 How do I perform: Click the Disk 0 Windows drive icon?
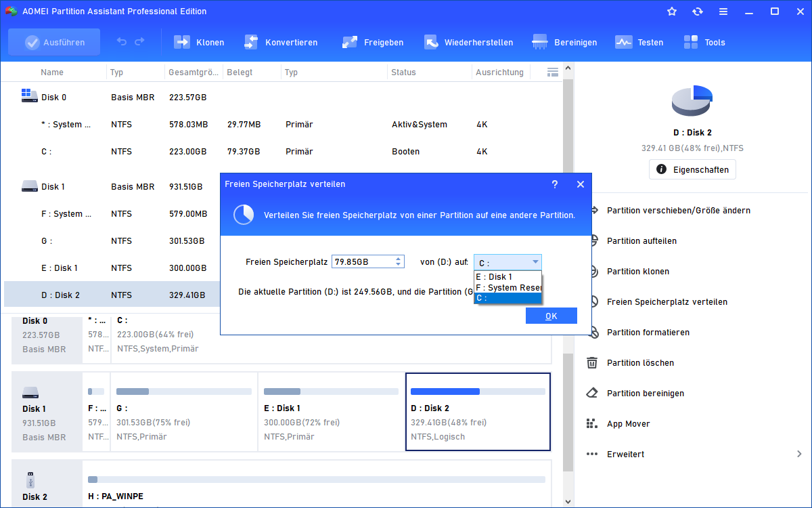click(x=29, y=96)
